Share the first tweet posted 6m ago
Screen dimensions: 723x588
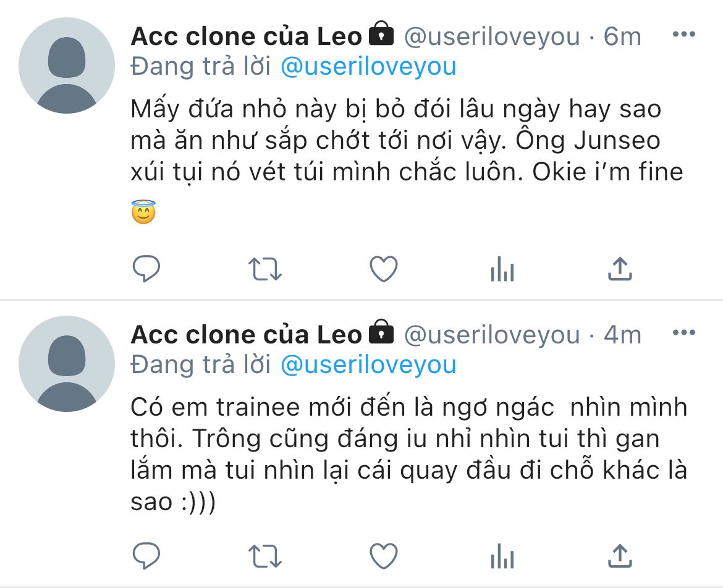click(620, 269)
